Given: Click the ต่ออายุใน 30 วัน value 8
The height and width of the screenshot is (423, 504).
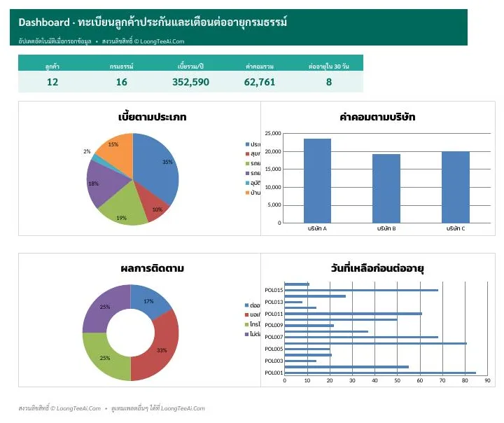Looking at the screenshot, I should (329, 82).
